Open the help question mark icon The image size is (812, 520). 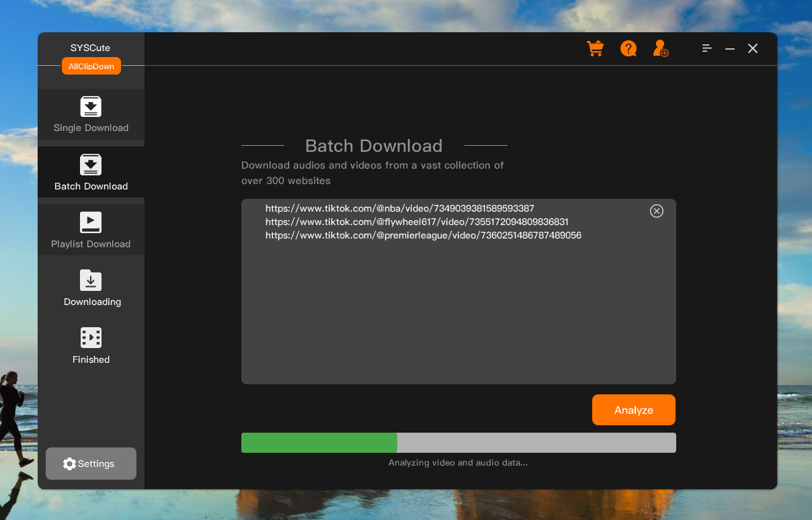click(x=628, y=48)
